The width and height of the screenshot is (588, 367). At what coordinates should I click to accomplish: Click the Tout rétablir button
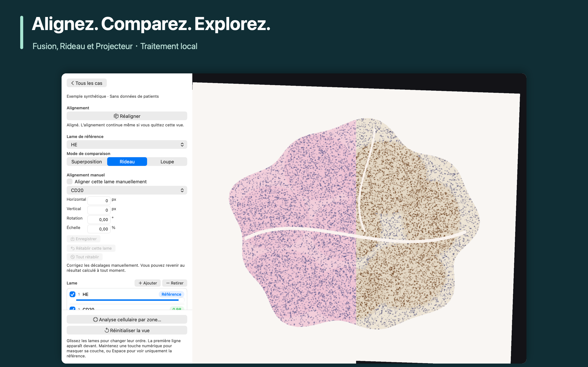click(85, 257)
